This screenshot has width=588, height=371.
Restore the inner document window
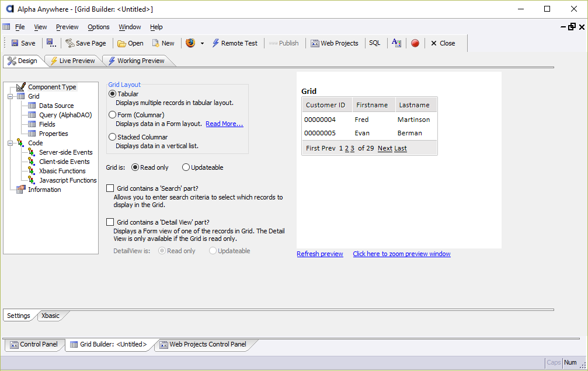(572, 27)
